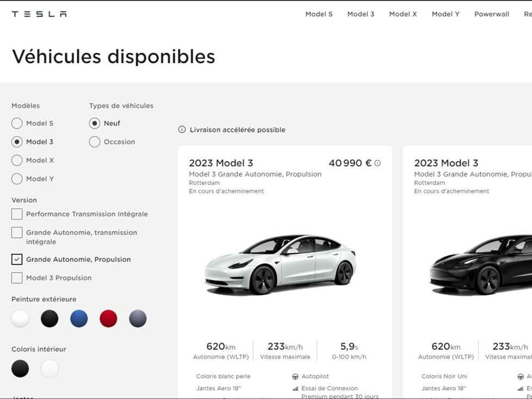The width and height of the screenshot is (532, 399).
Task: Click the info icon next to 40 990 € price
Action: click(378, 163)
